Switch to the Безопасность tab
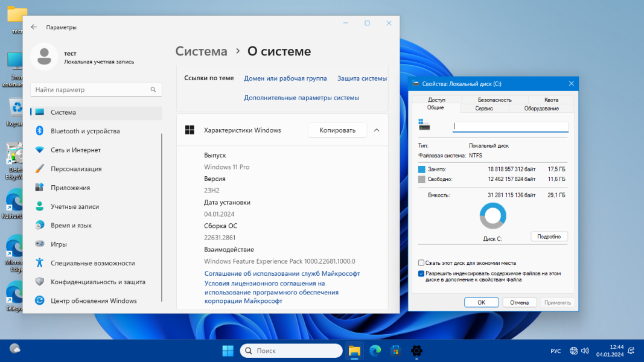The image size is (644, 362). tap(494, 100)
